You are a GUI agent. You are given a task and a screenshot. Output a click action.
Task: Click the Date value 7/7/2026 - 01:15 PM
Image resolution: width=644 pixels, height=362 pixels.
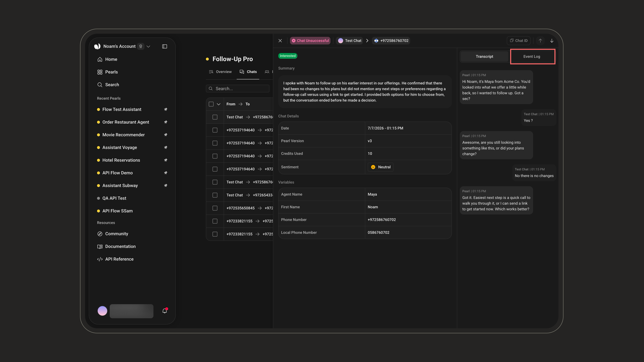coord(385,128)
